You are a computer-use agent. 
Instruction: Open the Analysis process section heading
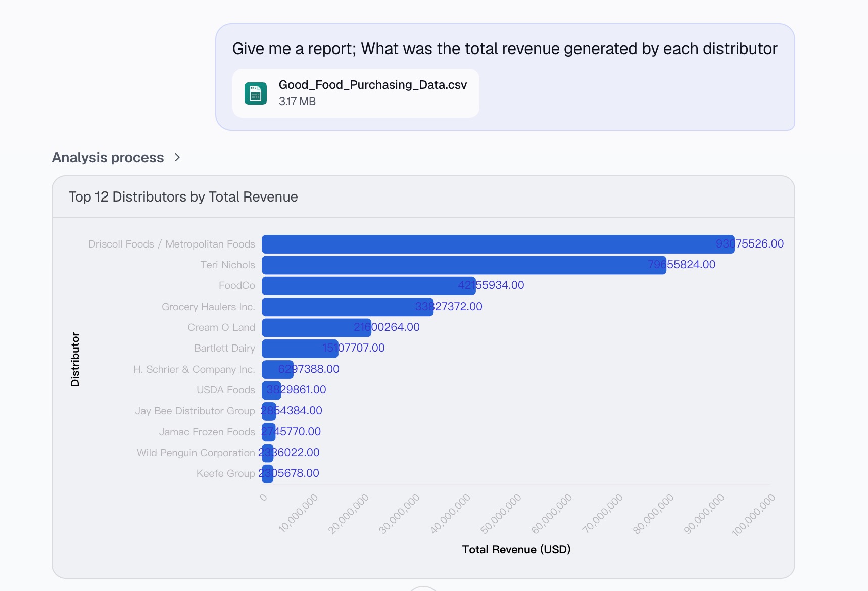pos(108,158)
